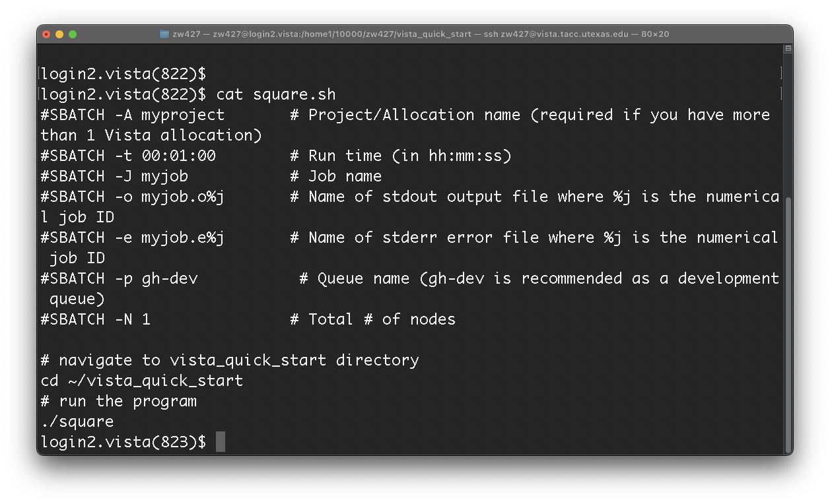
Task: Select the #SBATCH -J myjob job name line
Action: tap(116, 175)
